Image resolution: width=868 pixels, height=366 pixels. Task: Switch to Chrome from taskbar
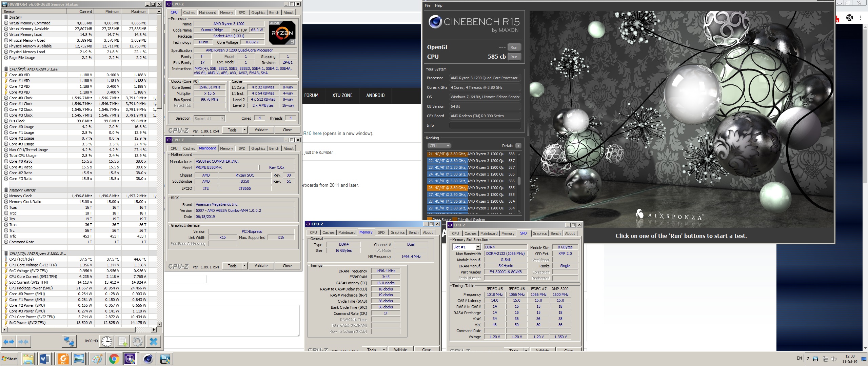[114, 359]
